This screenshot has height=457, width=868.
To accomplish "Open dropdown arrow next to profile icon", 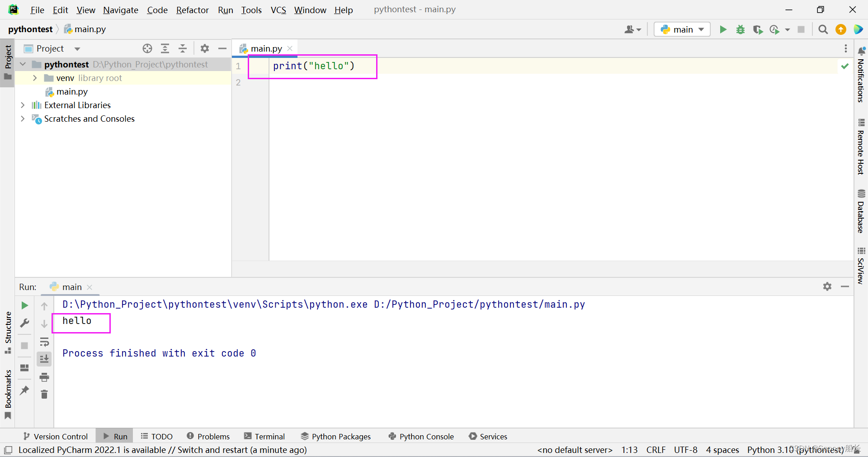I will pyautogui.click(x=787, y=29).
